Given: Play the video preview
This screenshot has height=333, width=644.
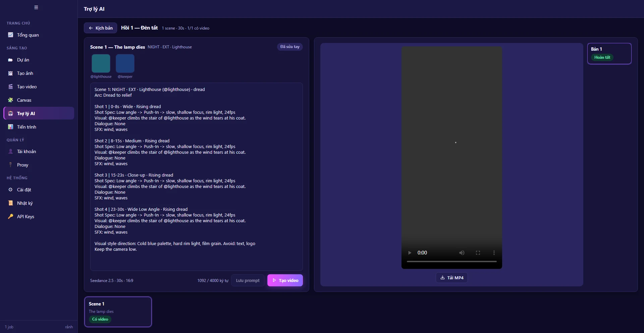Looking at the screenshot, I should [410, 253].
